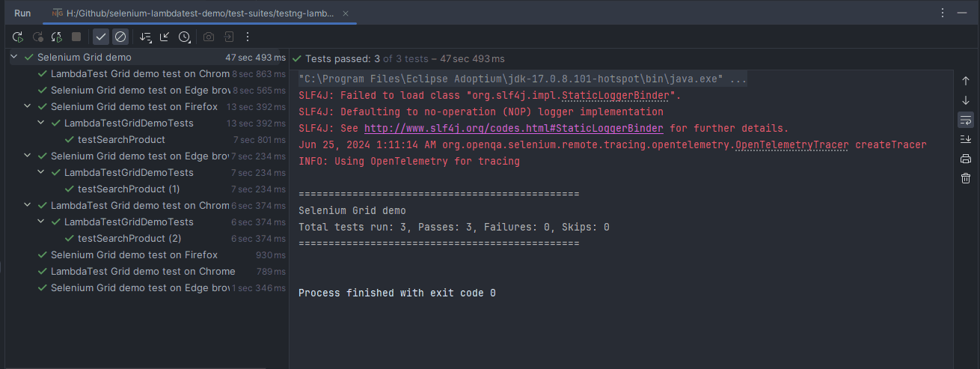This screenshot has width=980, height=369.
Task: Select the testSearchProduct (1) row
Action: [147, 189]
